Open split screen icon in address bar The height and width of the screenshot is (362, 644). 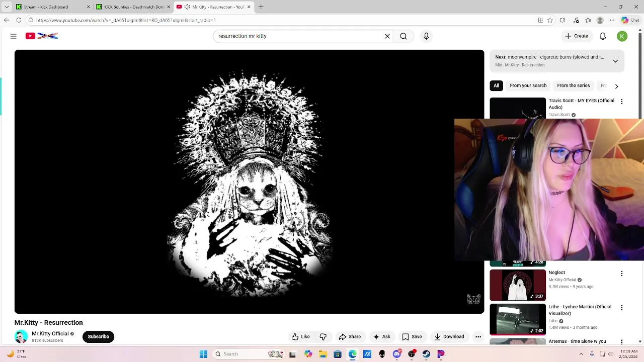click(x=540, y=20)
